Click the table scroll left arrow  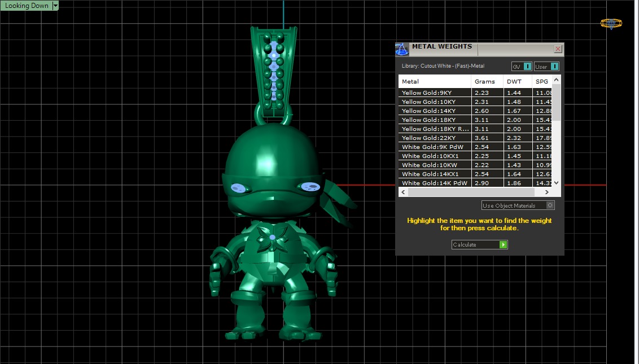tap(404, 192)
